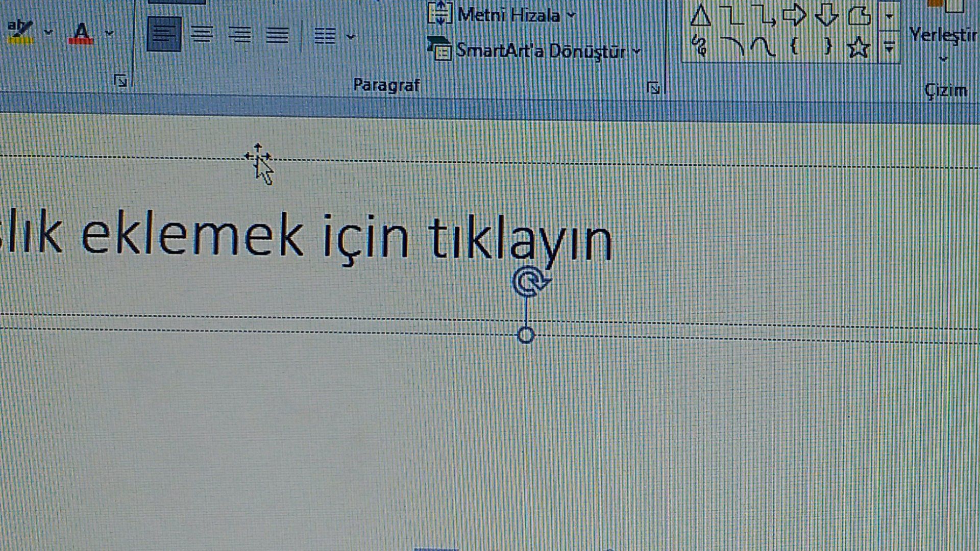The width and height of the screenshot is (980, 551).
Task: Select the triangle shape in gallery
Action: point(700,16)
